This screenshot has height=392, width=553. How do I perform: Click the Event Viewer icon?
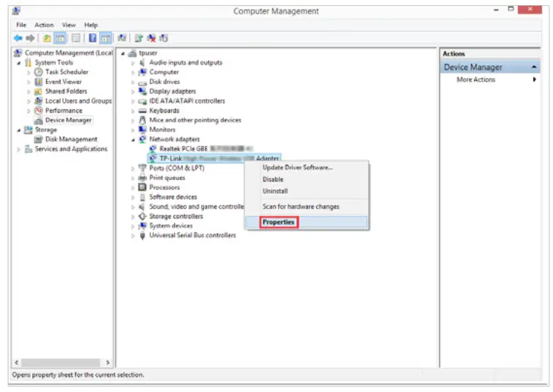pyautogui.click(x=39, y=82)
